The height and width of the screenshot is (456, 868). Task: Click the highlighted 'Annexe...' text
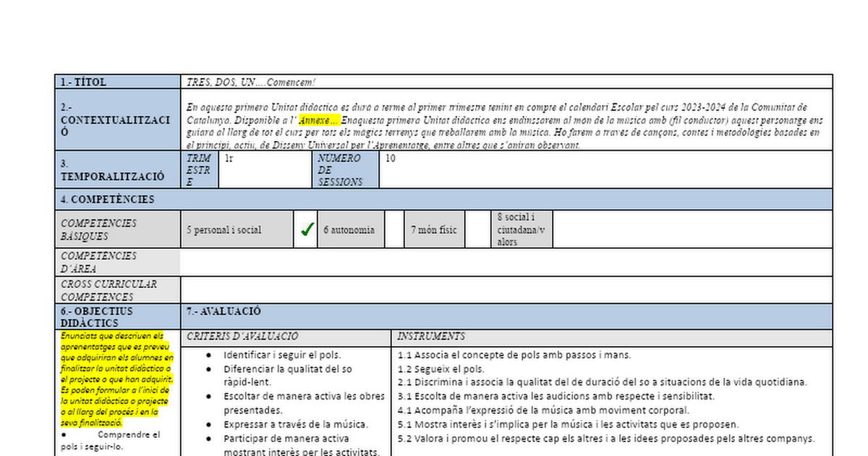319,120
